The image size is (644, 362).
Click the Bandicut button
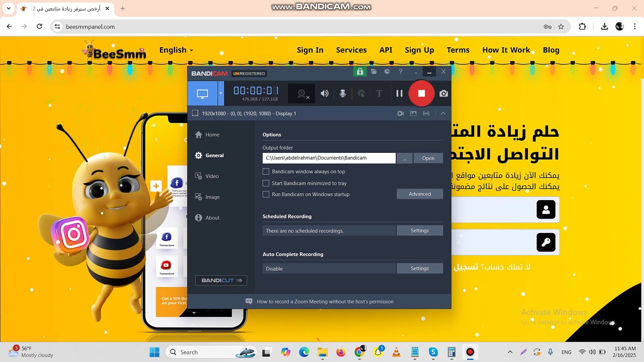[221, 280]
